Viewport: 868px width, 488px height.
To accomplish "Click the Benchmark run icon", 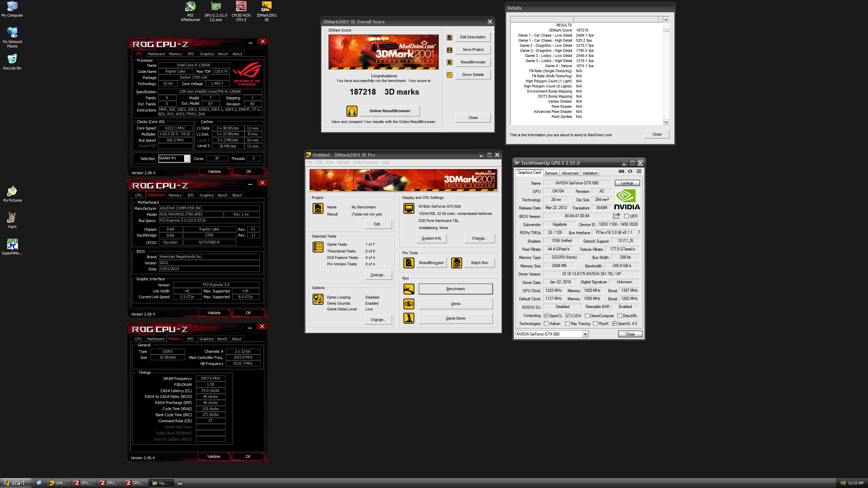I will click(409, 289).
